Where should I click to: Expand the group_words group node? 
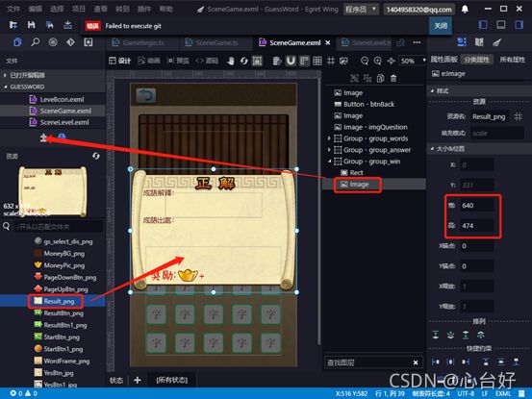tap(329, 138)
